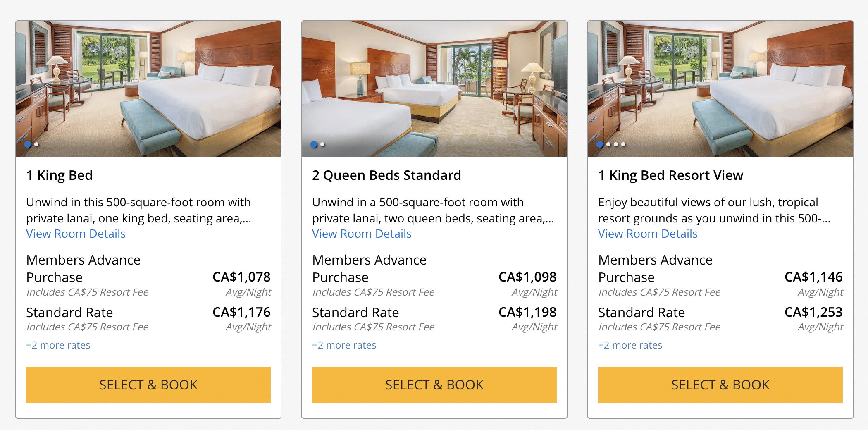Click the 1 King Bed room photo
868x430 pixels.
pos(148,83)
